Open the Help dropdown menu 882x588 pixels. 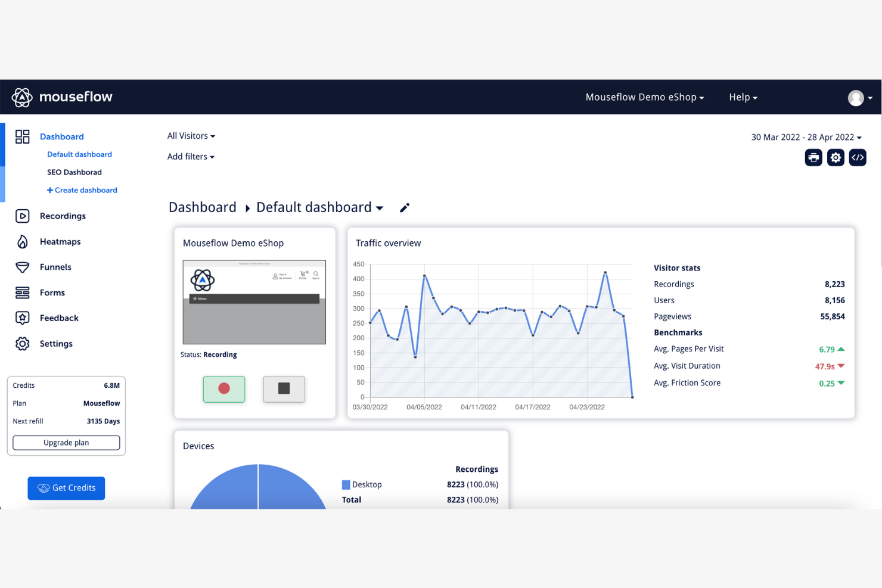coord(743,97)
